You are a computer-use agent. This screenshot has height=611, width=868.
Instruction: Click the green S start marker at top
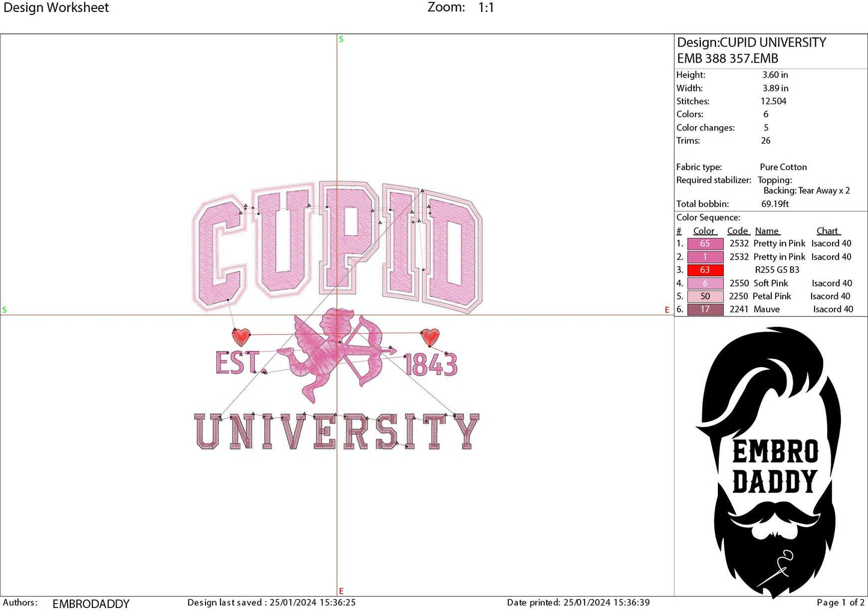(x=341, y=38)
